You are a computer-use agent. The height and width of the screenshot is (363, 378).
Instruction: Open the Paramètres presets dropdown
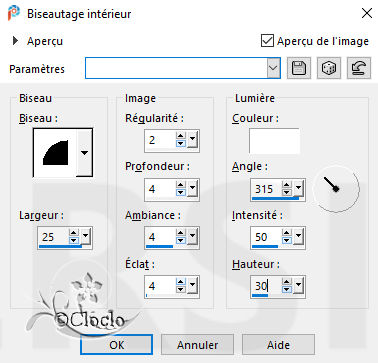tap(273, 68)
